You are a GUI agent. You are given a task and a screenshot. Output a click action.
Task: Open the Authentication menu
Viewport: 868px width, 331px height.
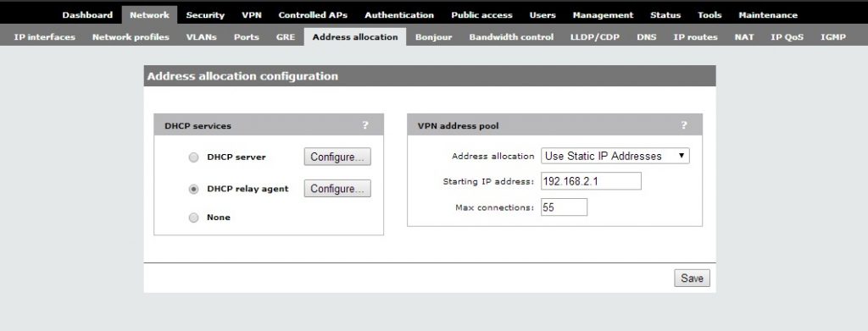(399, 15)
